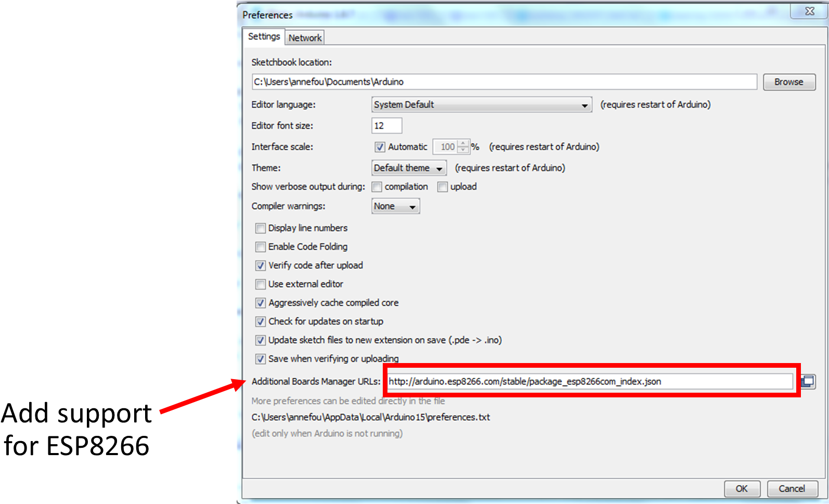Switch to the Network tab
The height and width of the screenshot is (504, 829).
(x=305, y=38)
